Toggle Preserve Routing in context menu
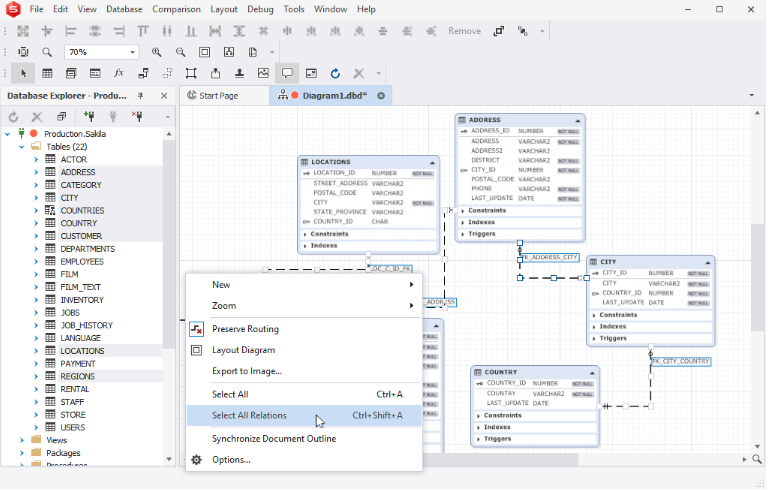This screenshot has width=769, height=490. [x=304, y=329]
